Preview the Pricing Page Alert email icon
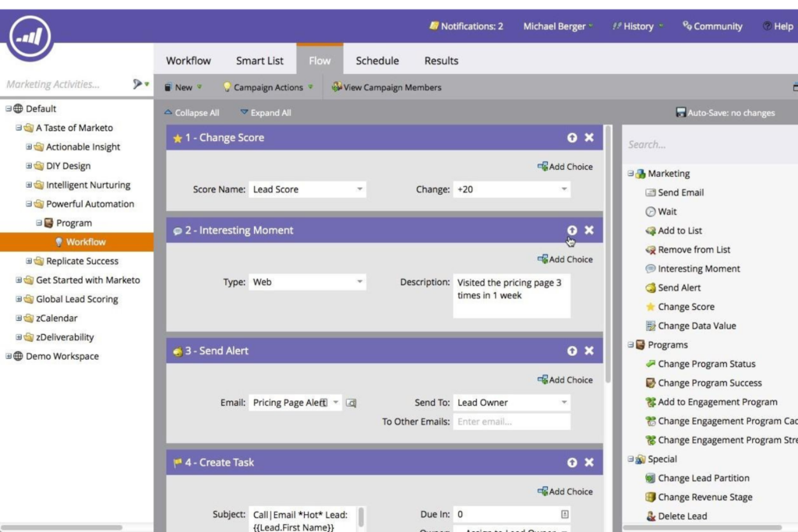The width and height of the screenshot is (798, 532). tap(351, 403)
